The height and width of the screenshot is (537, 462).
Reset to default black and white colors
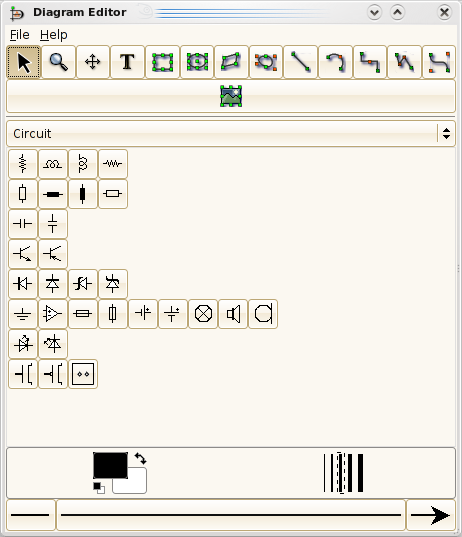click(x=99, y=488)
